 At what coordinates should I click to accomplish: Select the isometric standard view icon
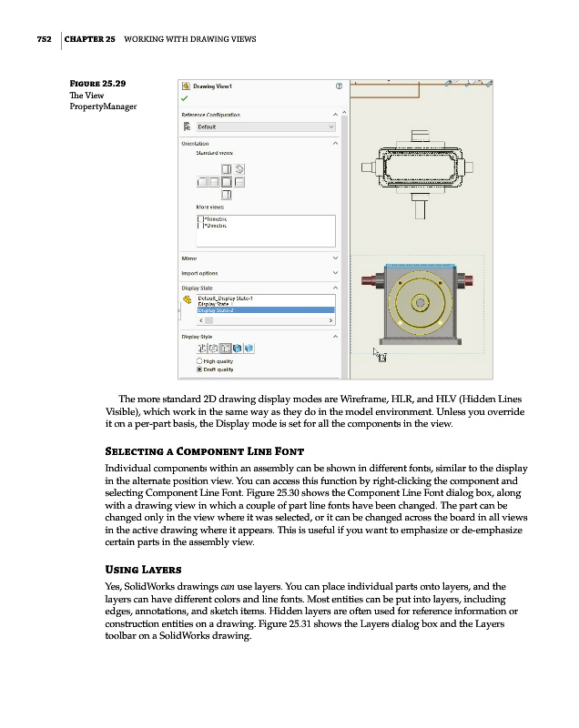tap(239, 169)
